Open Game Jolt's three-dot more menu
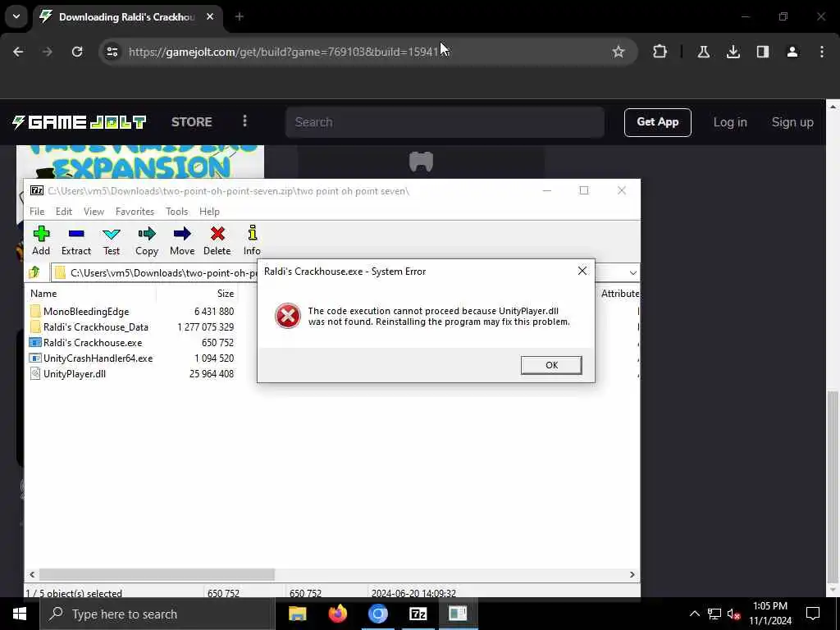Viewport: 840px width, 630px height. point(244,121)
